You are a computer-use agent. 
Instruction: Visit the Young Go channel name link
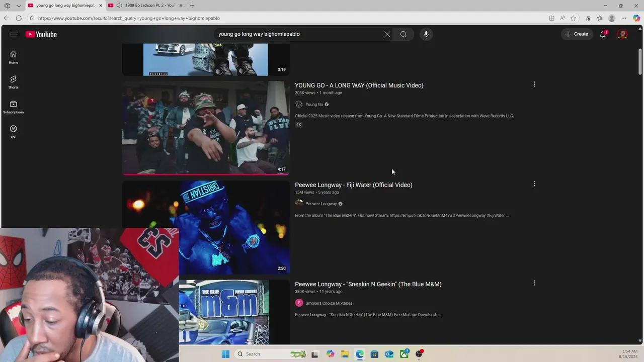[314, 105]
